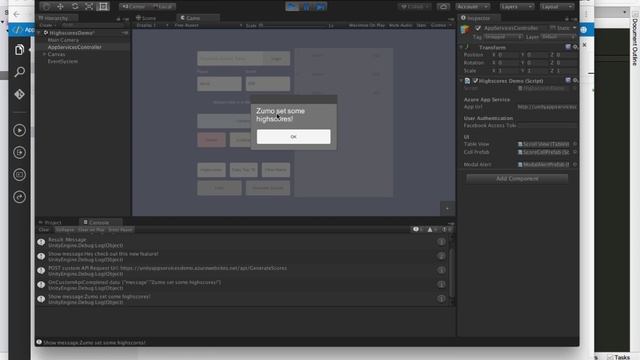Toggle Stats in Game view

pyautogui.click(x=421, y=25)
